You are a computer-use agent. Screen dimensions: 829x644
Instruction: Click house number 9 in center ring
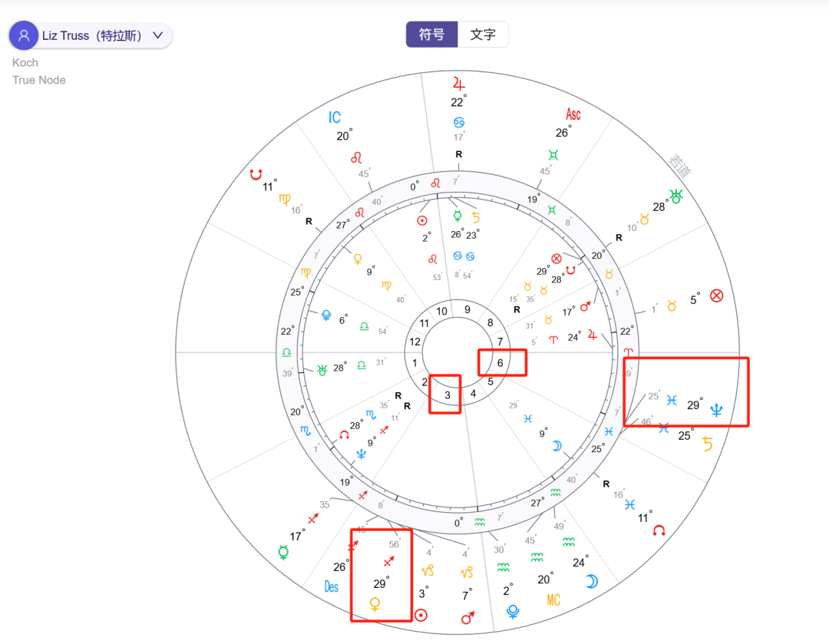[x=467, y=310]
